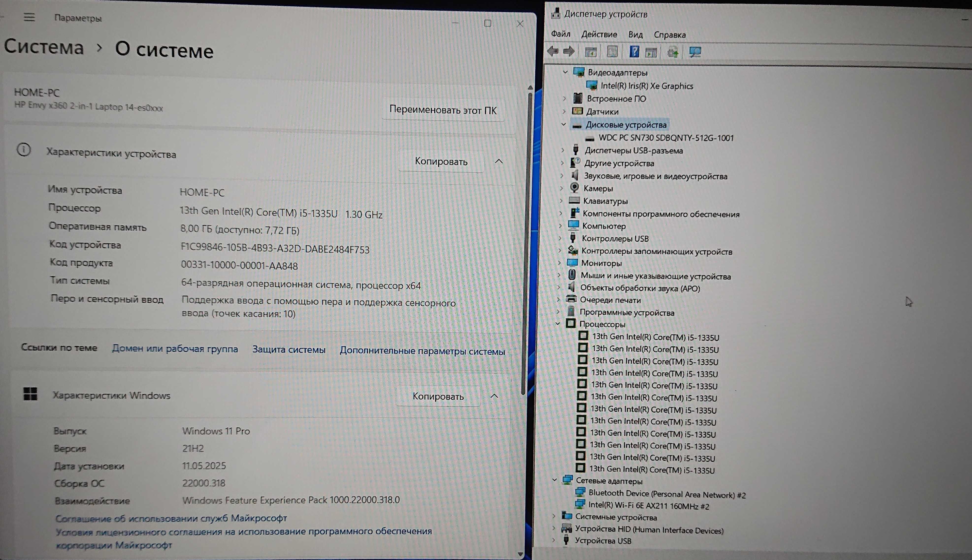The width and height of the screenshot is (972, 560).
Task: Click the scrollbar down arrow in Параметры
Action: tap(520, 554)
